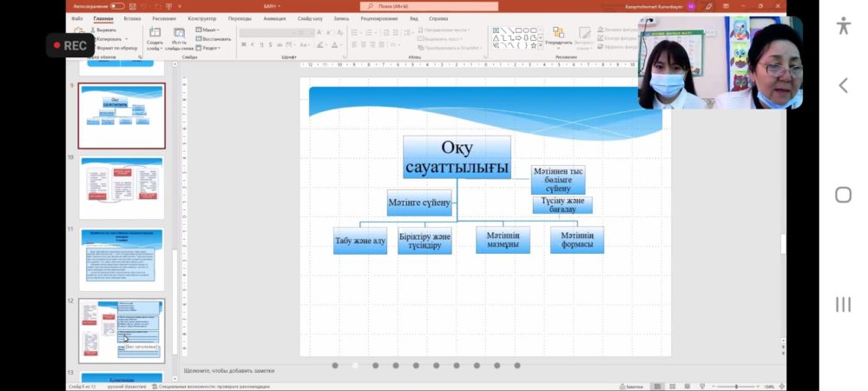868x391 pixels.
Task: Switch to the Главная tab
Action: tap(103, 18)
